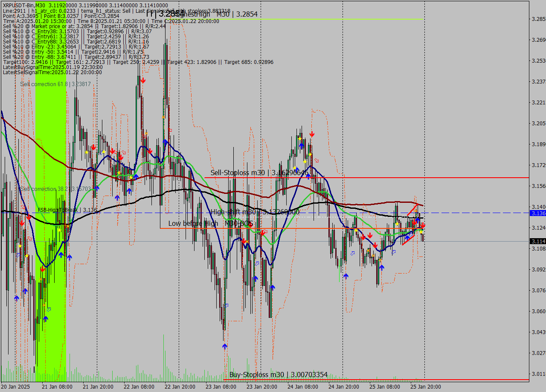Viewport: 546px width, 392px height.
Task: Click the LatestSellSignalTime line
Action: pos(52,72)
